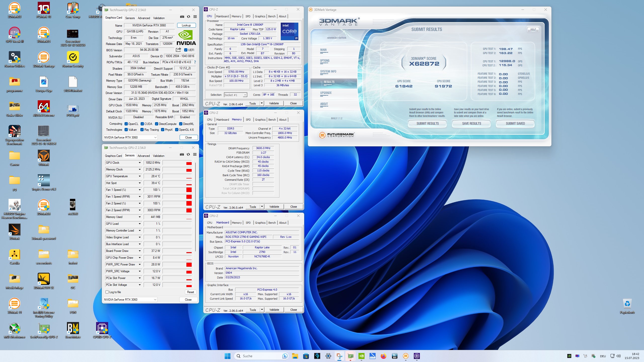Expand the GPU Temperature sensor dropdown

tap(140, 176)
